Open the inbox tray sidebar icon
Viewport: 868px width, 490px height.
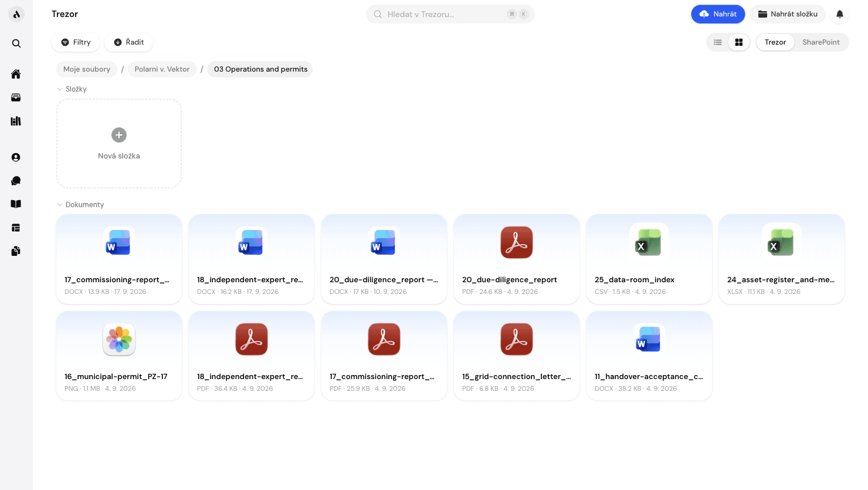pos(16,97)
